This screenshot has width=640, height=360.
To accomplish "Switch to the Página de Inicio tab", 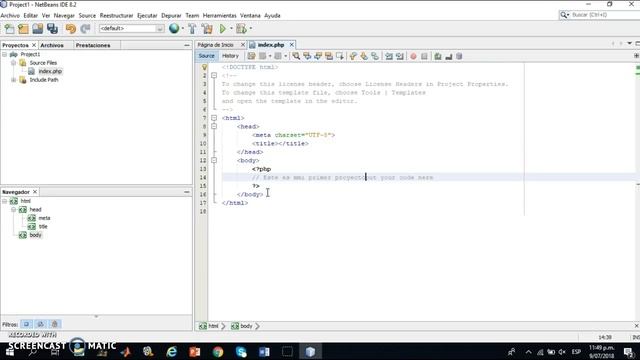I will tap(216, 45).
